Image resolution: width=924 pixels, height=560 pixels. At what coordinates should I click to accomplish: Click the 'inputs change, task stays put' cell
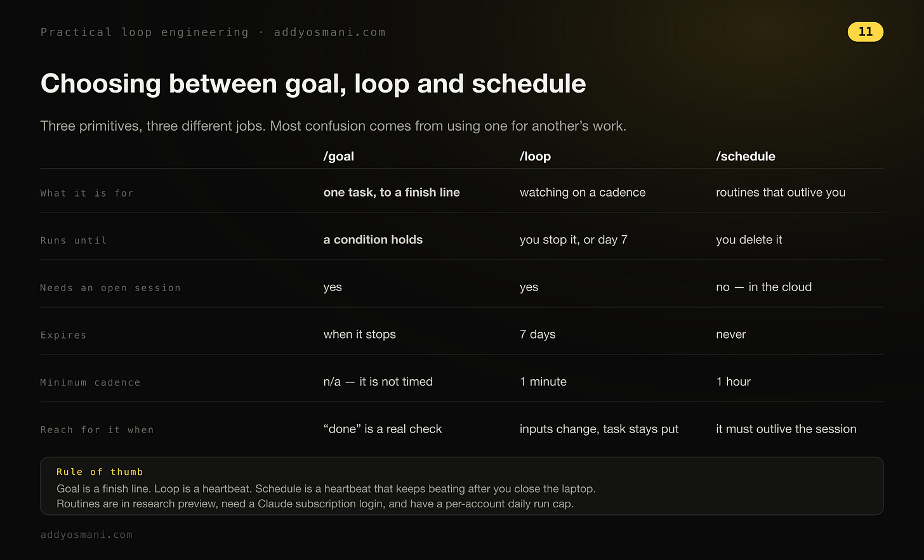(x=599, y=429)
